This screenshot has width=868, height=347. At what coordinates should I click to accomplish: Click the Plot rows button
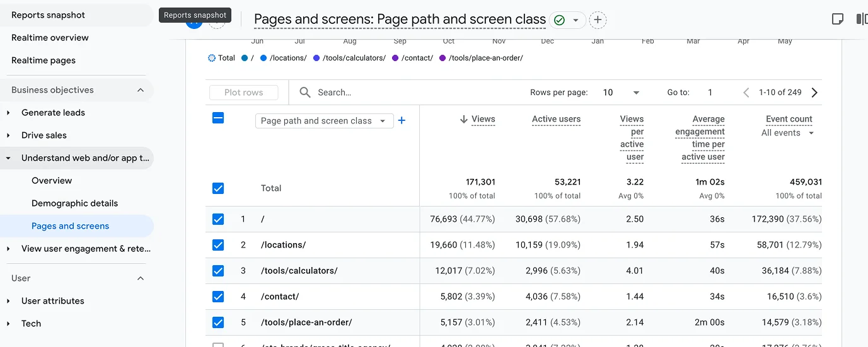243,93
